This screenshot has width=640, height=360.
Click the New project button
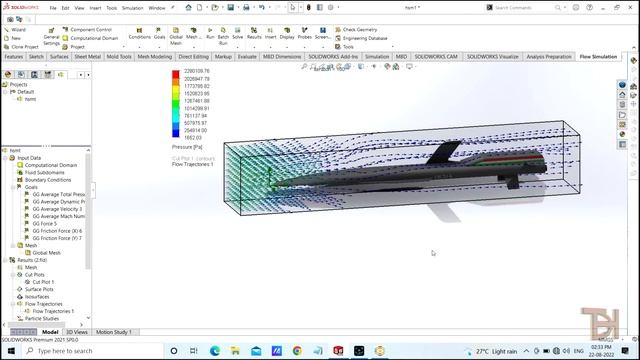13,38
